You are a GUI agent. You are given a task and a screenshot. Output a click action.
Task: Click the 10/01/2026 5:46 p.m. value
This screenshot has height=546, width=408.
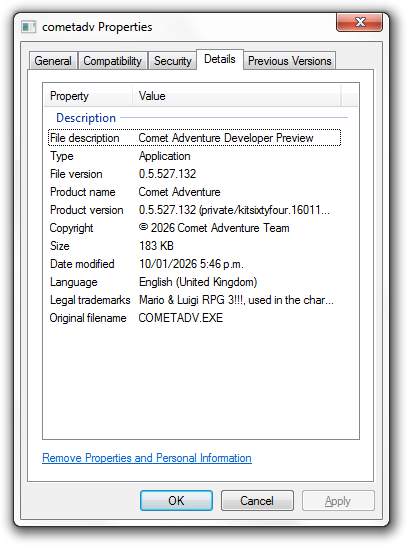pyautogui.click(x=191, y=264)
